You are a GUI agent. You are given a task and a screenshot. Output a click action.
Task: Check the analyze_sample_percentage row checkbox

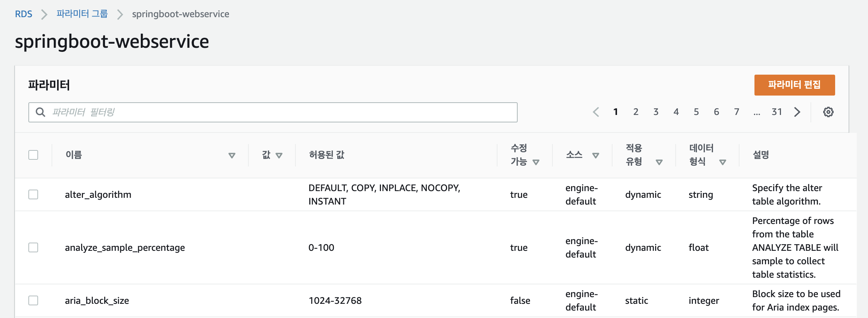pyautogui.click(x=33, y=247)
